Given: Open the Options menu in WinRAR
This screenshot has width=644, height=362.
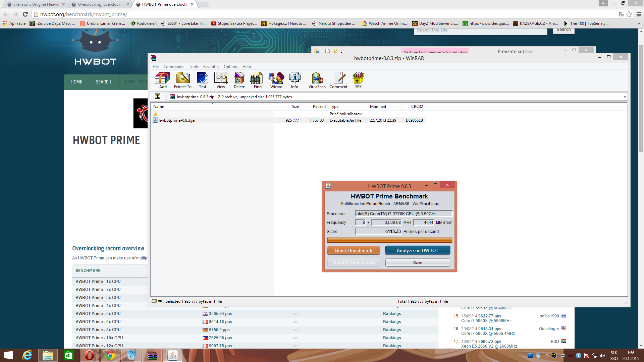Looking at the screenshot, I should (231, 67).
